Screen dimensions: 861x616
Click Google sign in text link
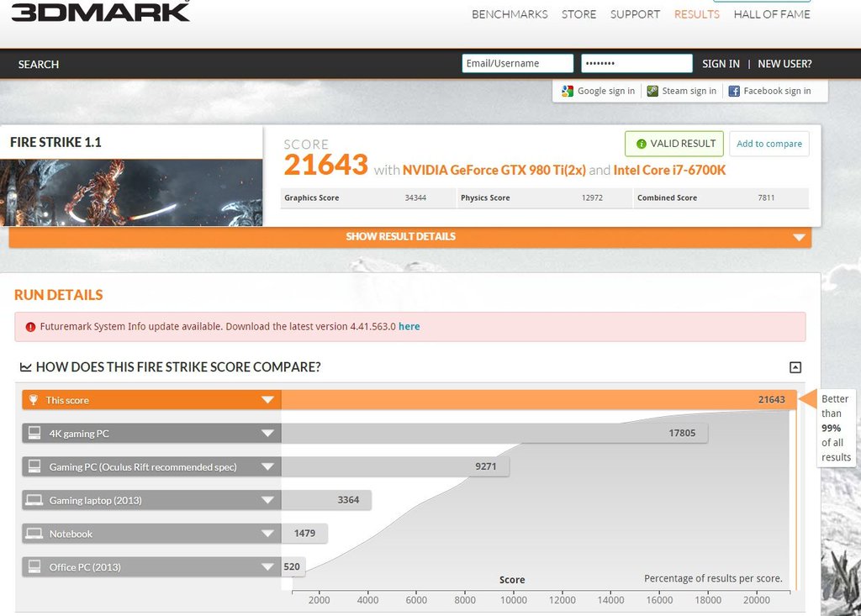tap(606, 91)
